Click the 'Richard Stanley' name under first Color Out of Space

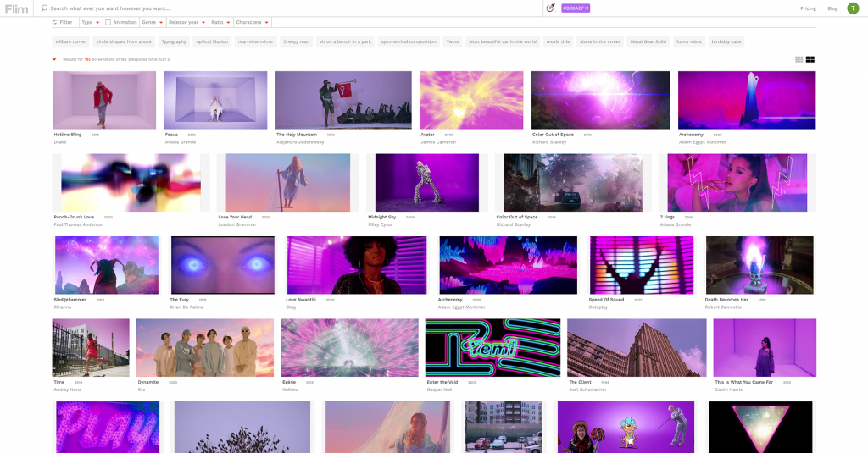click(549, 142)
